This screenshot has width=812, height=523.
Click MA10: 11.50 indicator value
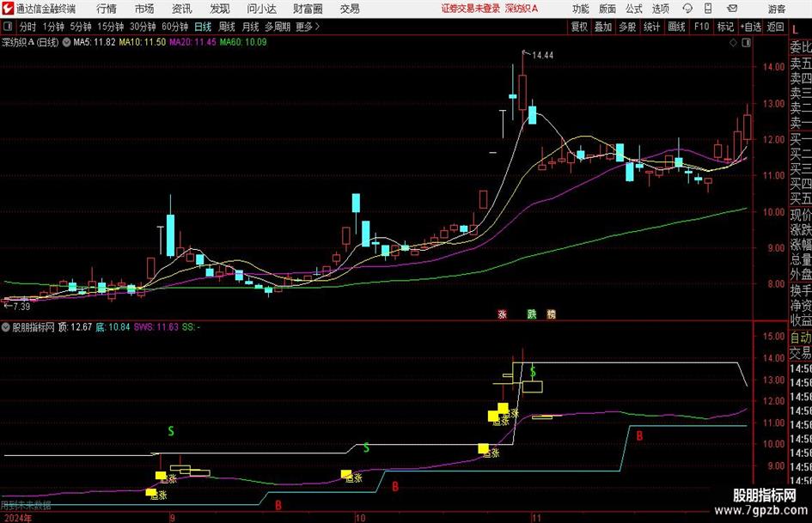click(143, 42)
